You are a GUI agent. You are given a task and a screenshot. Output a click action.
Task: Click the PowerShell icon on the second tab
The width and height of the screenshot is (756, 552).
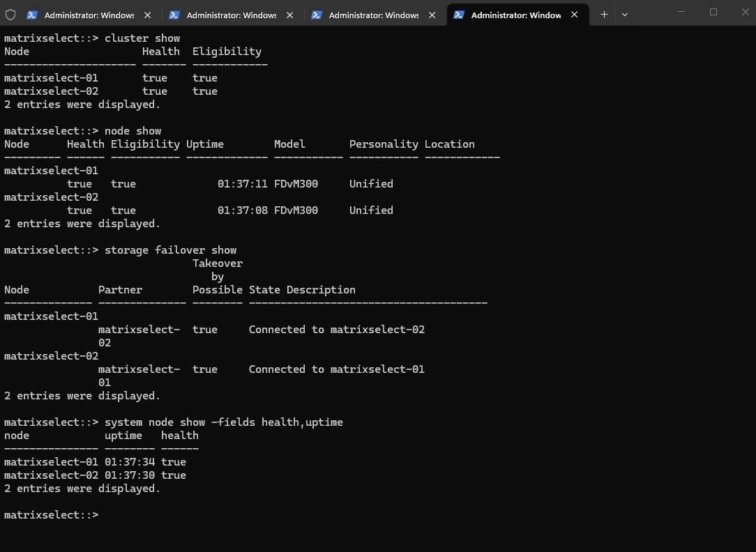click(174, 15)
